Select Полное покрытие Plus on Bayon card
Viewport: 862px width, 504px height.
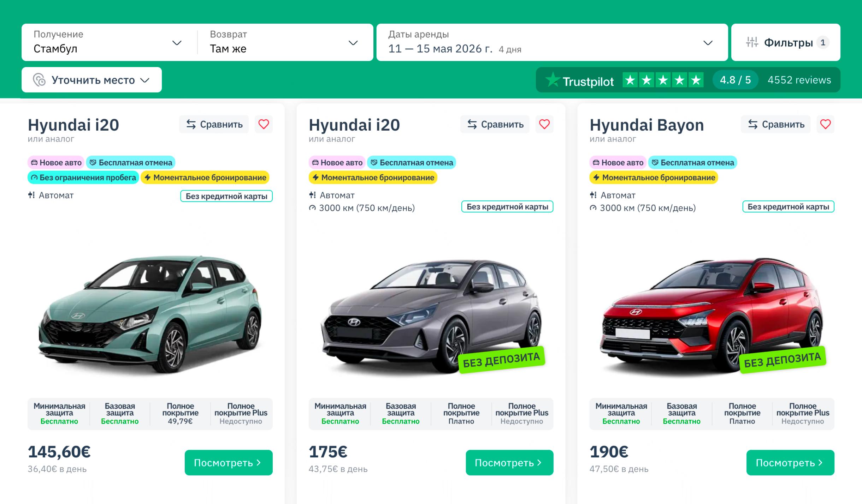[x=803, y=413]
